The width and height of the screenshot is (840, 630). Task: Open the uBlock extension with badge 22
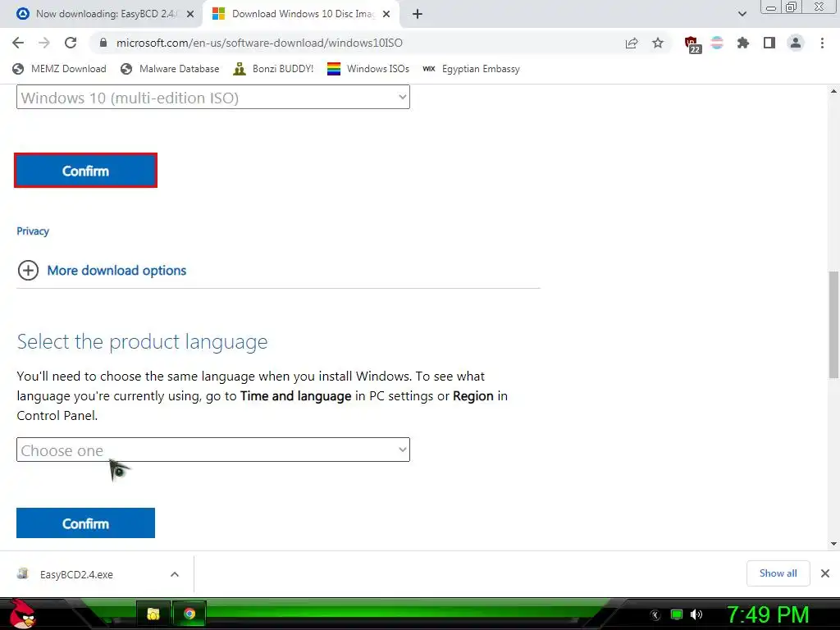pos(692,44)
